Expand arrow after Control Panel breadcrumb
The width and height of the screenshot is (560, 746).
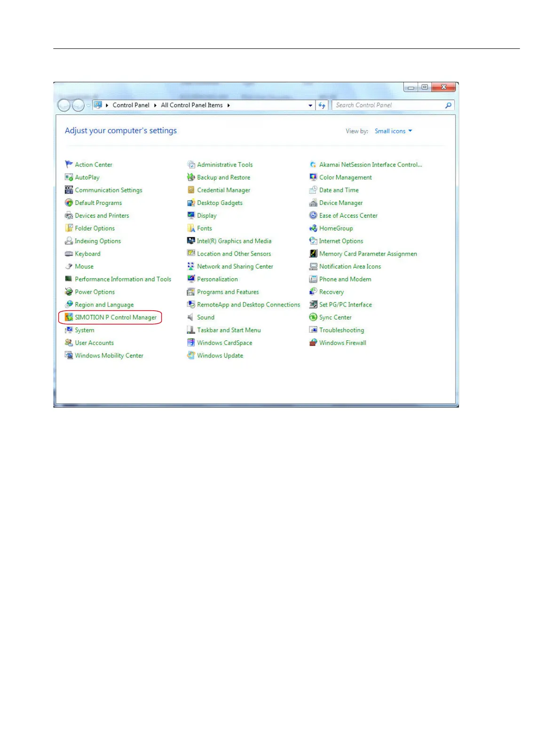click(155, 105)
